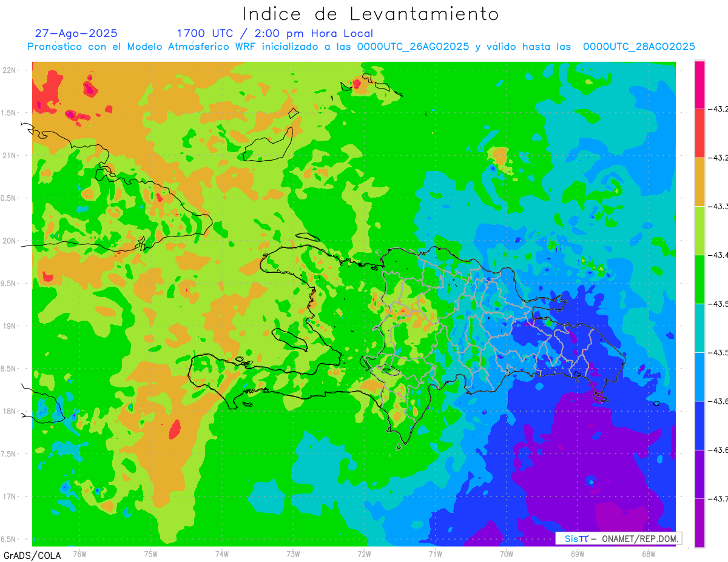Click the "0000UTC_26AGO2025" initialization time

(413, 47)
